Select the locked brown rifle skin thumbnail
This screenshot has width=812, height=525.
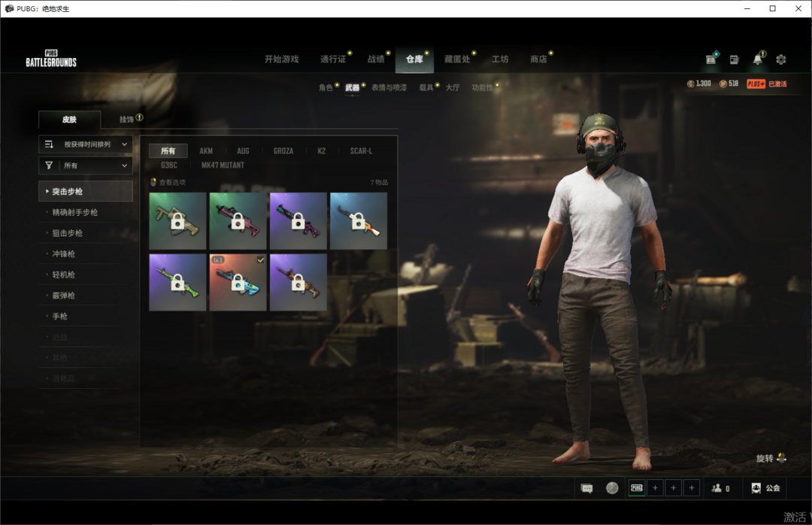298,283
